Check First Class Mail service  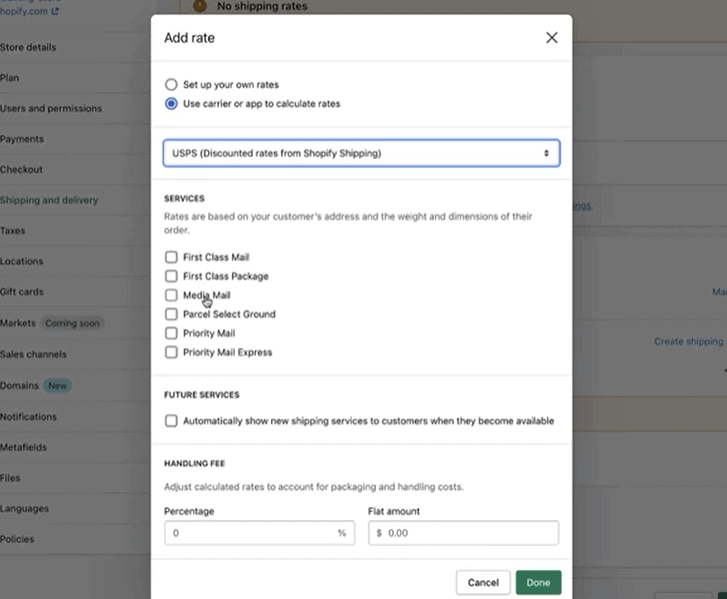(x=171, y=257)
